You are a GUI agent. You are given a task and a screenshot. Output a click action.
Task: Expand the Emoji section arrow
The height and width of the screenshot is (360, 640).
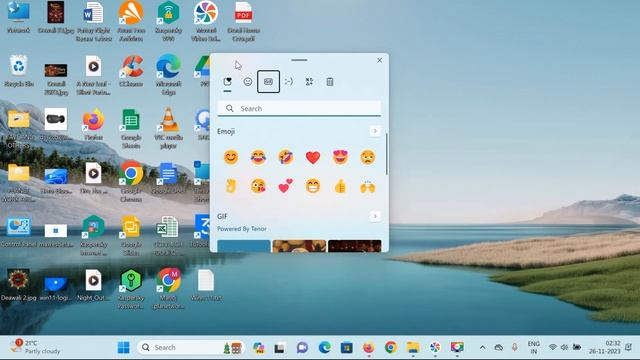point(375,131)
